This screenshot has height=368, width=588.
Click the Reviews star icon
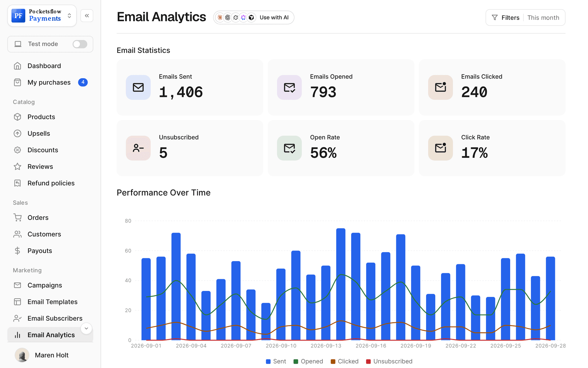point(18,167)
